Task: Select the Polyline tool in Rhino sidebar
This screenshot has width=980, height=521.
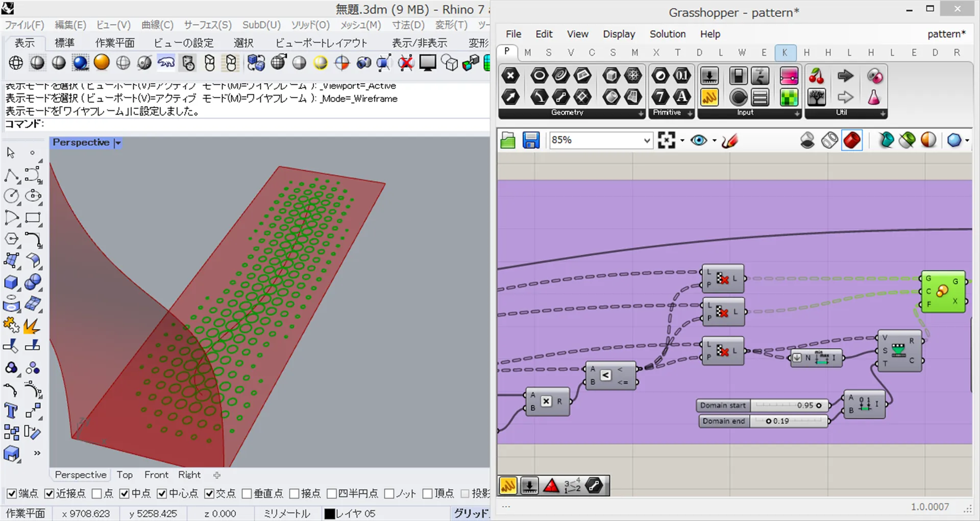Action: [11, 175]
